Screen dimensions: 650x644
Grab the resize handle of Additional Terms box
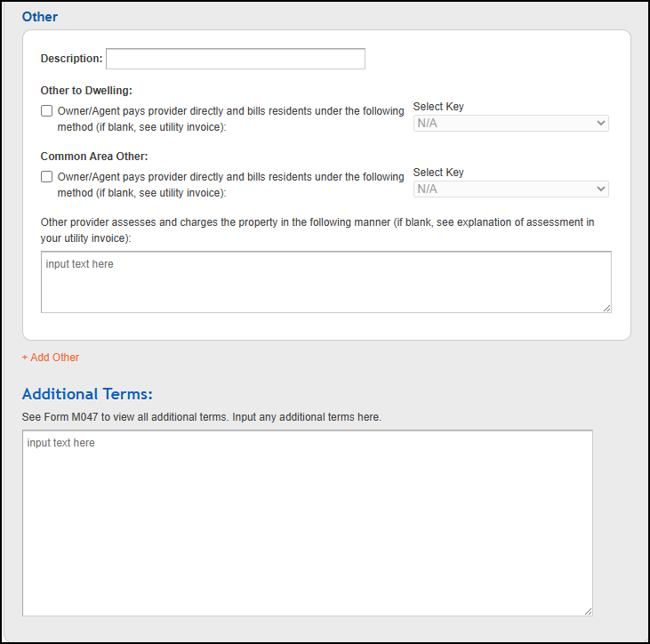coord(589,612)
